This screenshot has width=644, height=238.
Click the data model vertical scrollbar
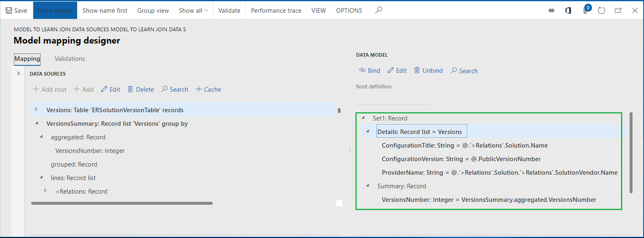(x=631, y=153)
